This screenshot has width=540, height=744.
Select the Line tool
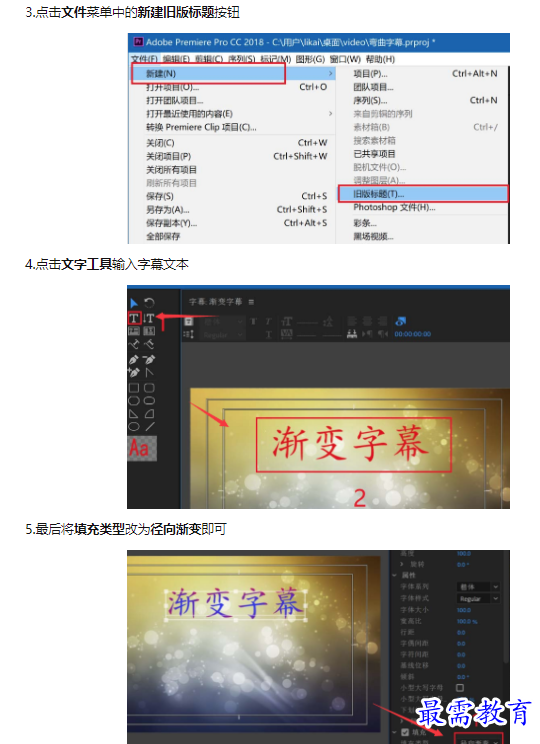coord(149,427)
